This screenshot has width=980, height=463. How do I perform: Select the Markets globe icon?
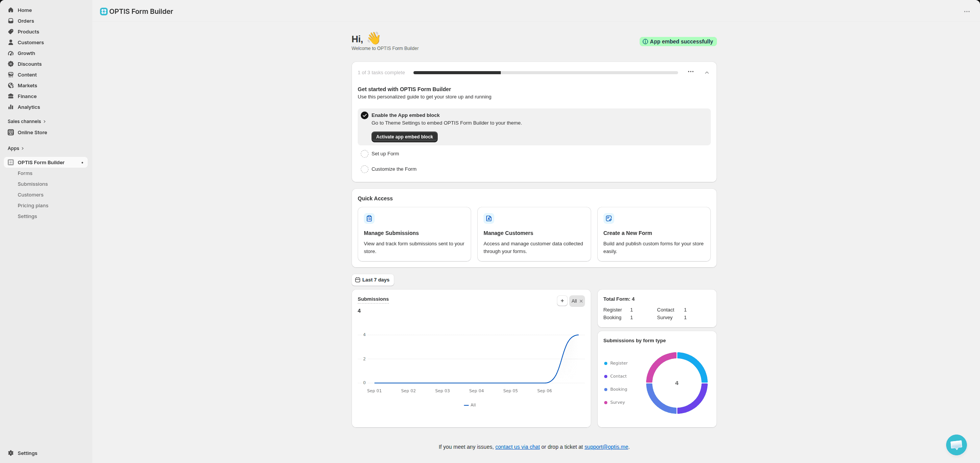click(x=11, y=85)
